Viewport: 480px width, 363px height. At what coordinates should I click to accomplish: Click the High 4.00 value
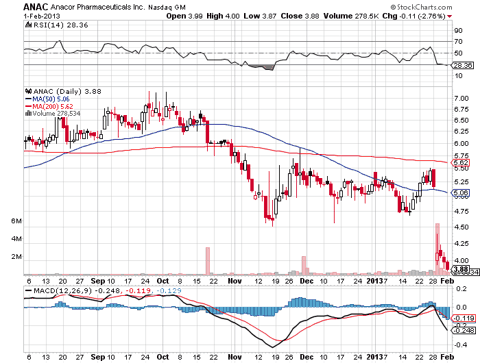click(223, 16)
